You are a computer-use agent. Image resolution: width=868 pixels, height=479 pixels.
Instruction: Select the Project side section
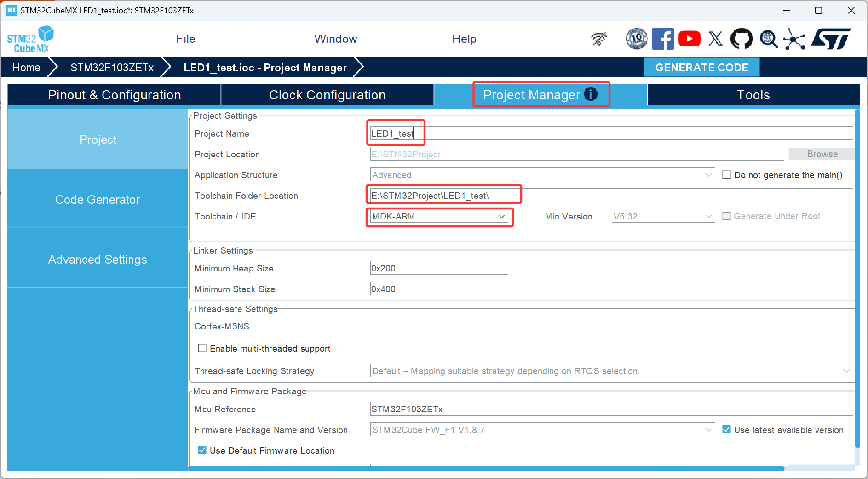(x=98, y=139)
